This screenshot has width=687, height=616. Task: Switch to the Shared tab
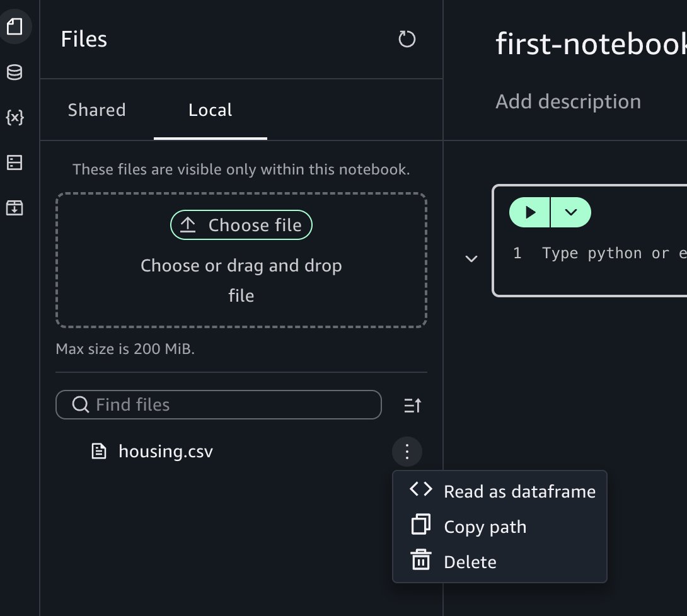pyautogui.click(x=96, y=110)
